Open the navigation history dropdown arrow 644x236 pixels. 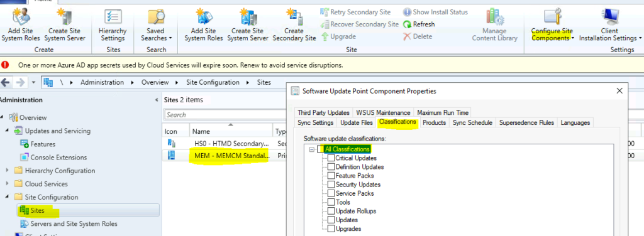(34, 82)
